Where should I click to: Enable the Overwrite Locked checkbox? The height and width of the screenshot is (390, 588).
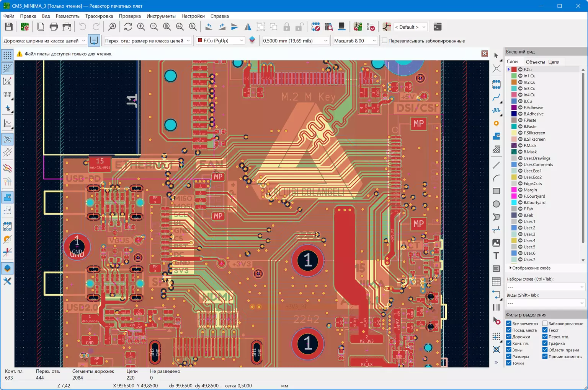point(384,41)
